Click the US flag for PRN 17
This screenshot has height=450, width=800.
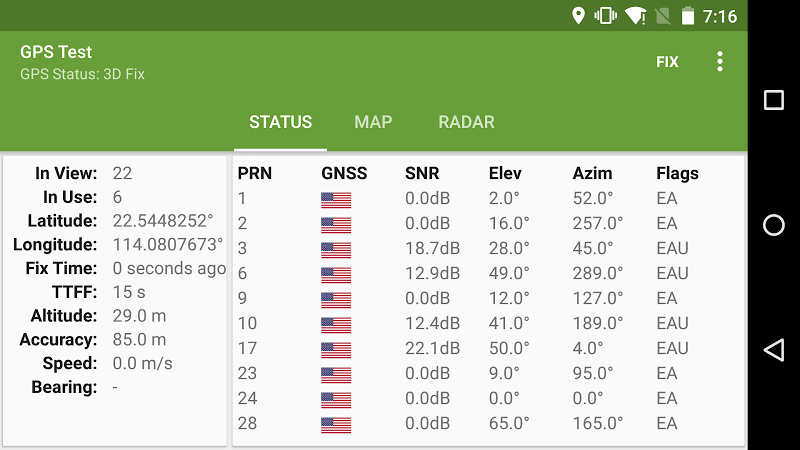click(x=336, y=349)
